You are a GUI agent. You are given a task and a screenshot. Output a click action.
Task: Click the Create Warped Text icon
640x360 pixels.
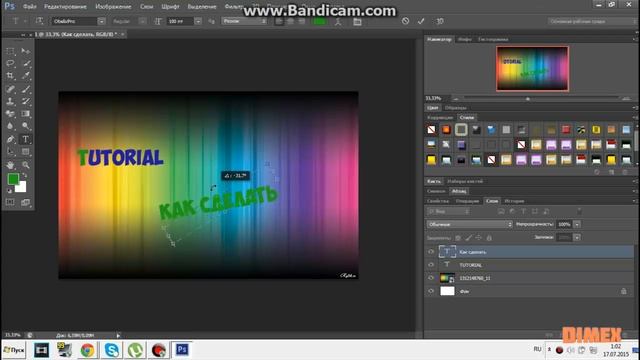pos(338,22)
